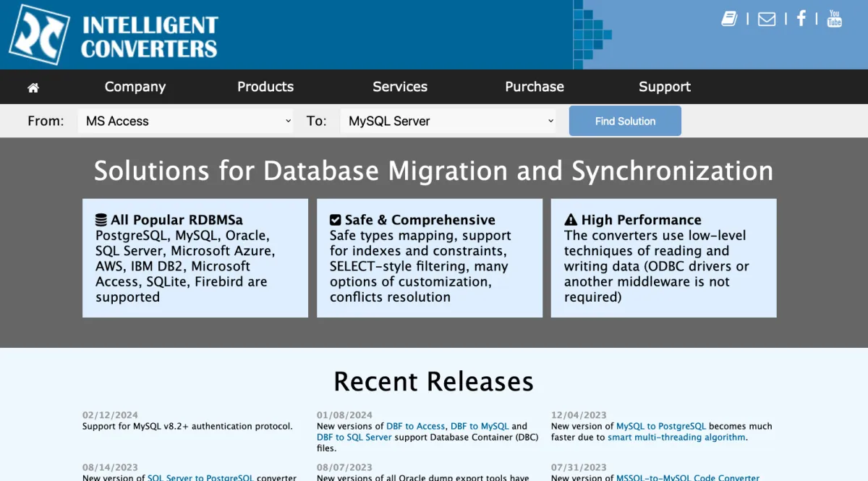Open the Support menu
868x481 pixels.
tap(665, 87)
